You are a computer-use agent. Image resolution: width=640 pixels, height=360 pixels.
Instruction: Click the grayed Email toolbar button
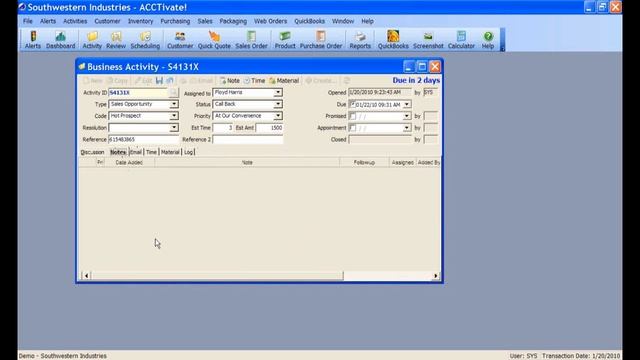point(201,81)
